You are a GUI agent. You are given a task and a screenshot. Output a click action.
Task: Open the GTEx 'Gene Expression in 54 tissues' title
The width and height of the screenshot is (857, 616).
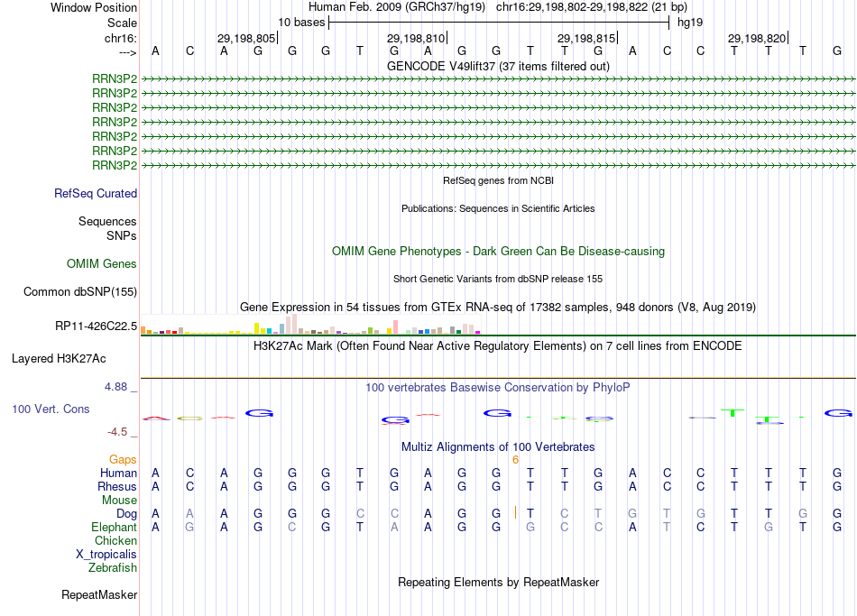498,308
